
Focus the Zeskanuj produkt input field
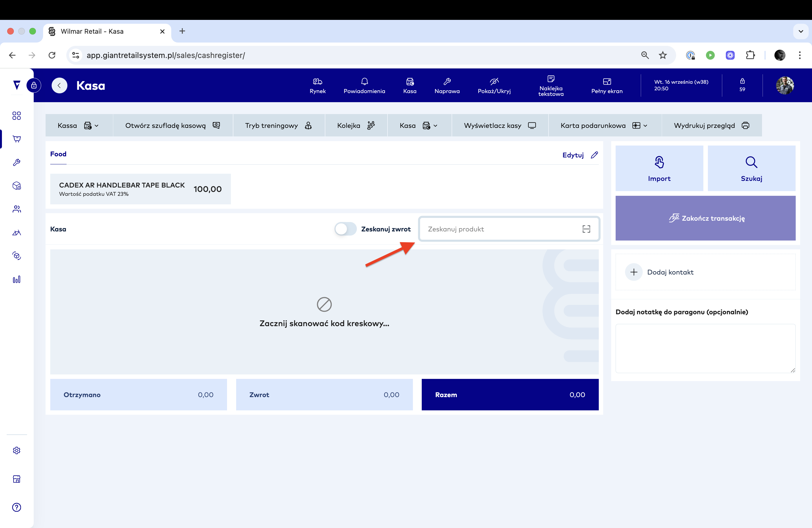[x=509, y=229]
